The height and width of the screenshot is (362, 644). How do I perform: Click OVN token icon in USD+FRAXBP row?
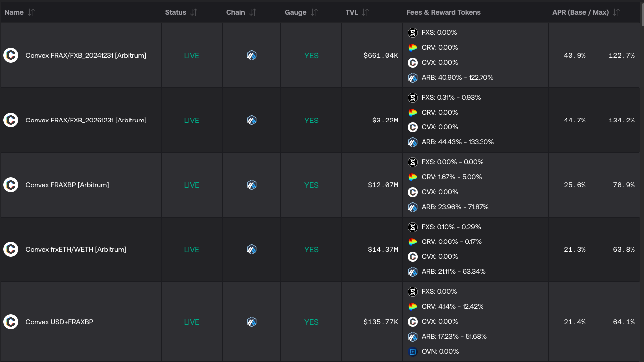coord(412,351)
